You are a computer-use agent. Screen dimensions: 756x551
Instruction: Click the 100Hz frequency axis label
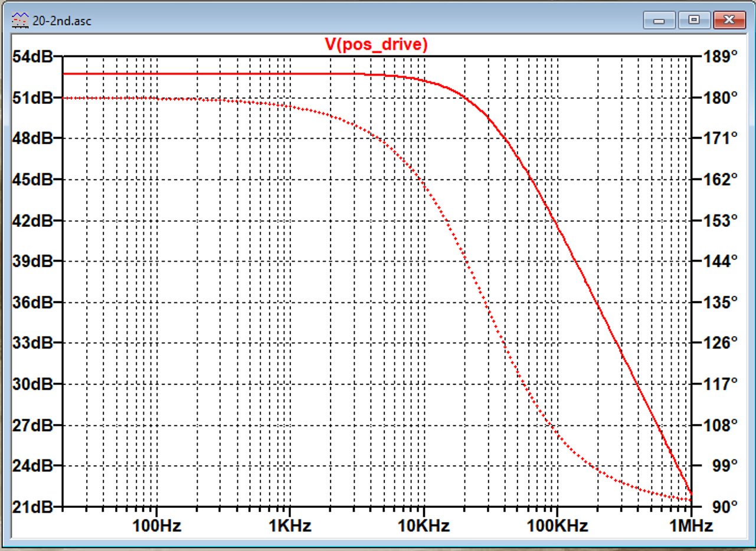pos(156,525)
